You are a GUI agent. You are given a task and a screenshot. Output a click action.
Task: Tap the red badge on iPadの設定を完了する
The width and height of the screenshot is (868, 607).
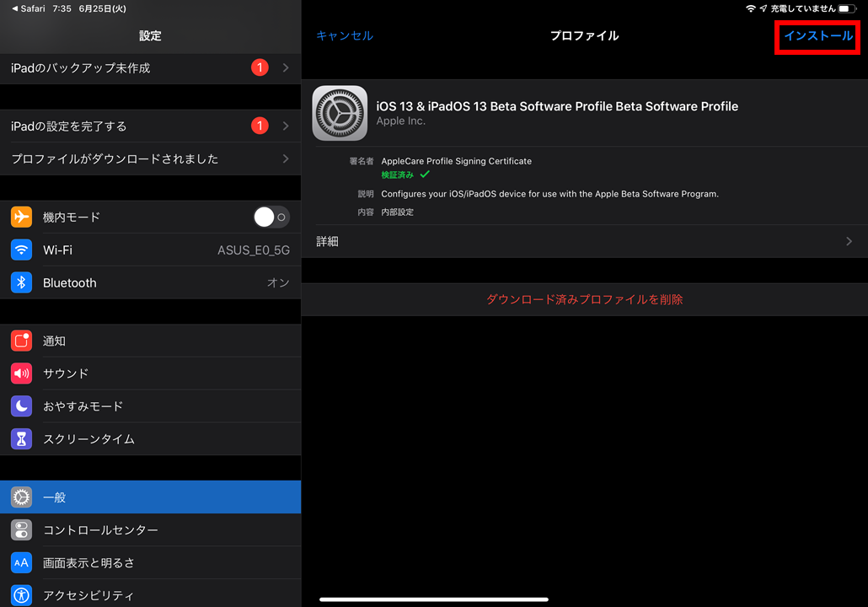pos(260,126)
